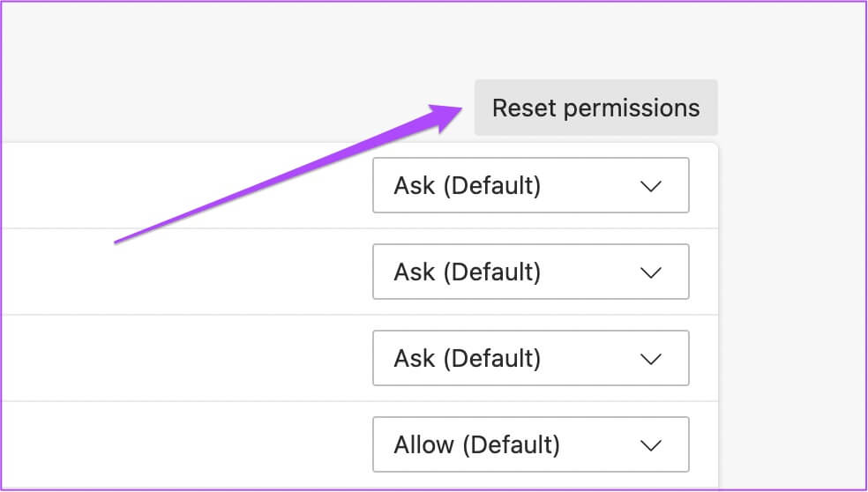868x492 pixels.
Task: Click the chevron in the third Ask dropdown
Action: 651,359
